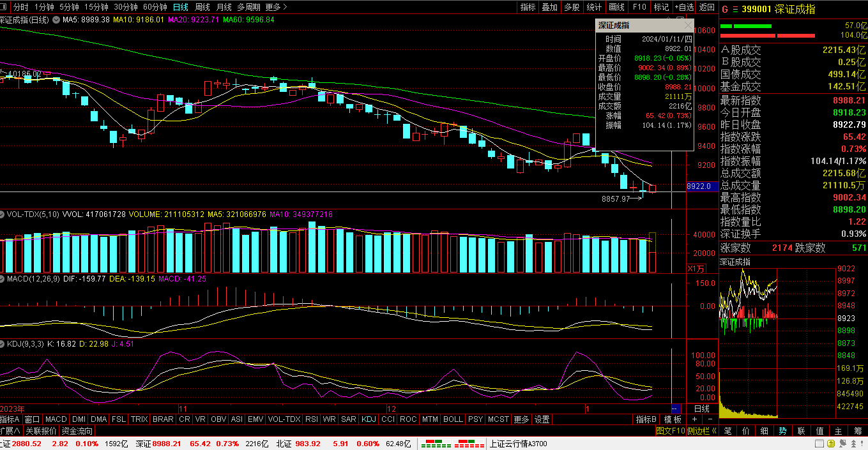Click the 统计 statistics button
868x450 pixels.
(x=594, y=7)
